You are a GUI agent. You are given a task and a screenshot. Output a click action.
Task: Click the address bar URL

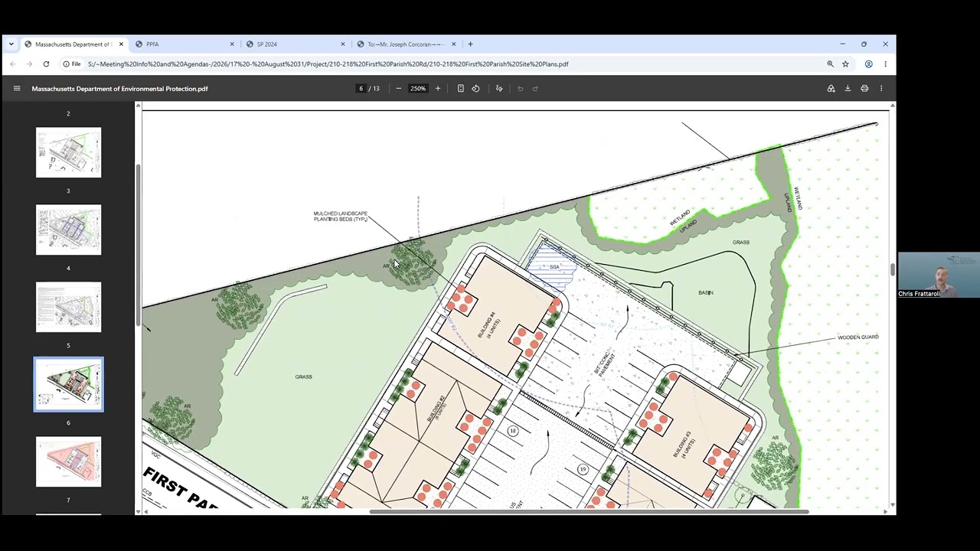pyautogui.click(x=328, y=64)
